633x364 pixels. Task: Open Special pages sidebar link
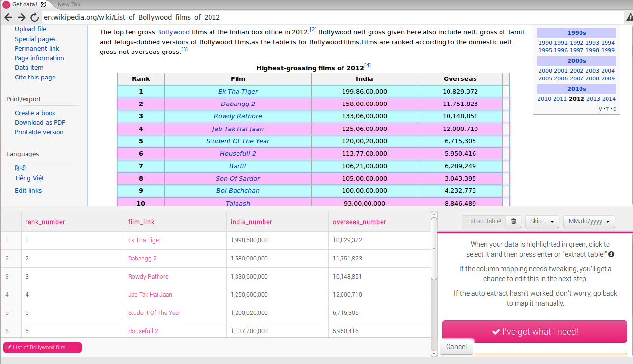tap(35, 39)
